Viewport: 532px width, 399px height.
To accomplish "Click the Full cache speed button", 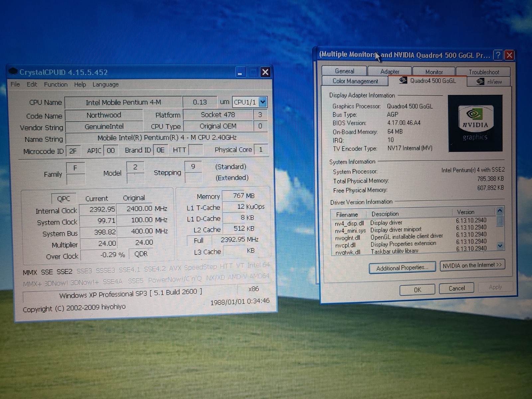I will (199, 240).
